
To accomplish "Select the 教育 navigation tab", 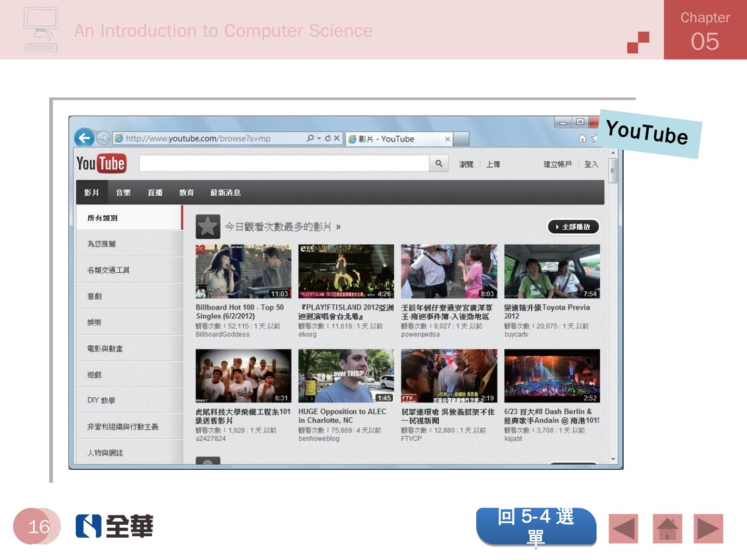I will point(187,193).
